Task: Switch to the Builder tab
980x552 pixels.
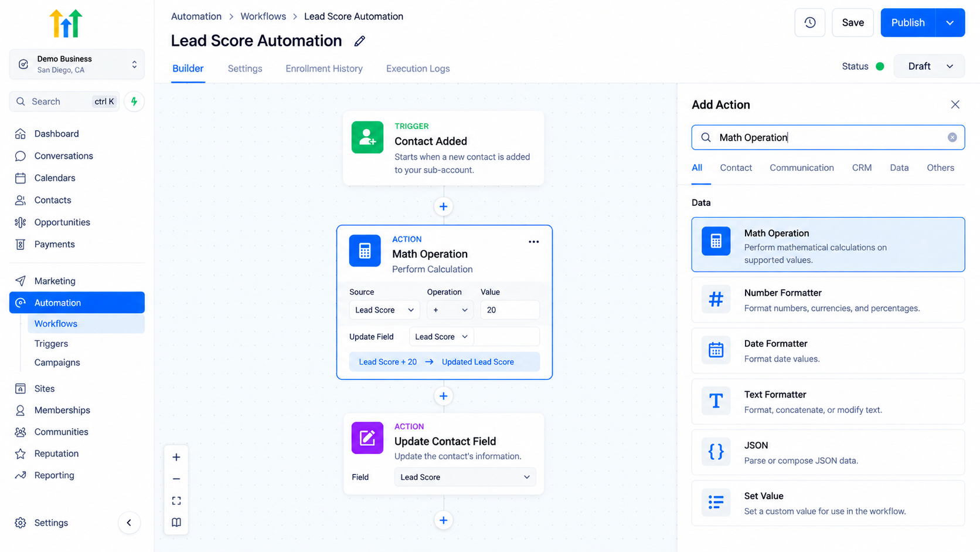Action: pos(188,69)
